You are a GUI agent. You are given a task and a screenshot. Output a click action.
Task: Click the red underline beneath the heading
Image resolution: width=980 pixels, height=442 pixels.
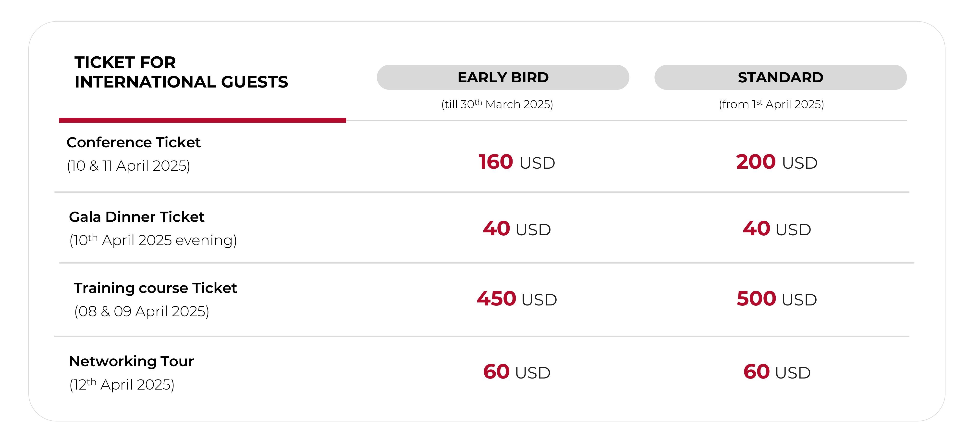(x=202, y=120)
